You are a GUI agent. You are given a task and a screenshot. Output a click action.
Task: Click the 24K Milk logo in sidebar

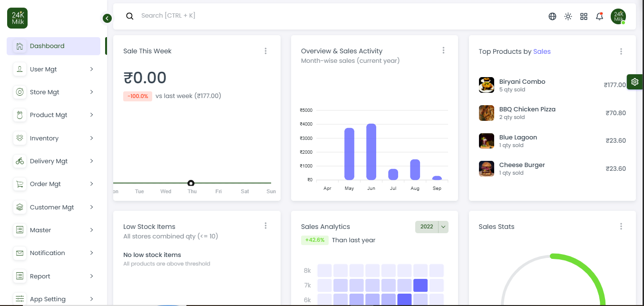[x=17, y=18]
